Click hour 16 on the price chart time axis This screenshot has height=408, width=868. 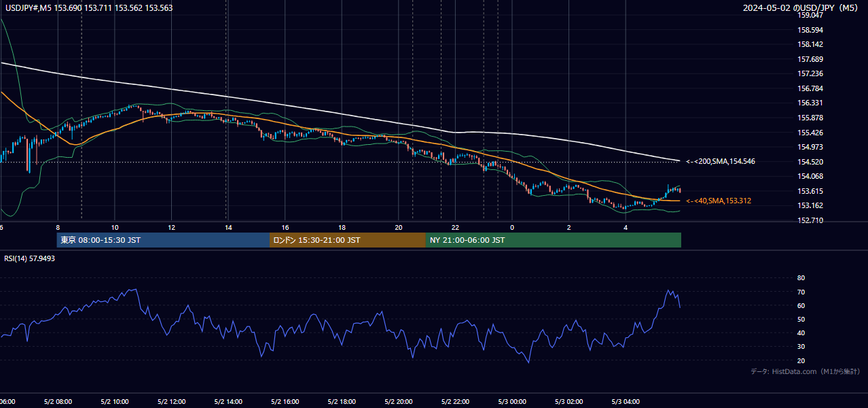285,227
